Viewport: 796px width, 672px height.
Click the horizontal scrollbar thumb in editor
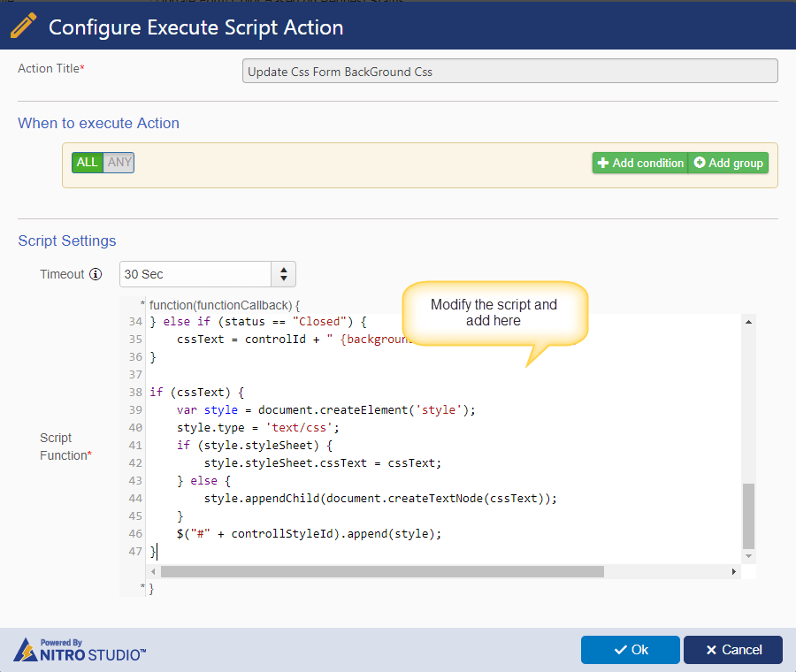[382, 571]
